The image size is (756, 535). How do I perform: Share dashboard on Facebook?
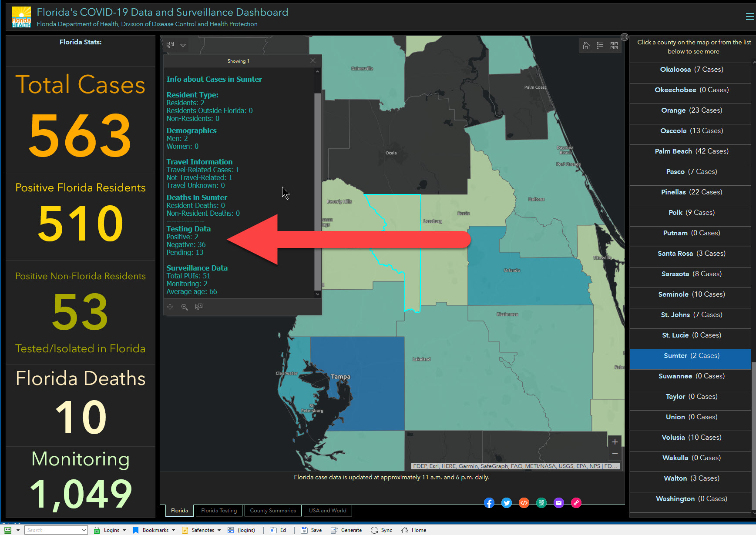[x=489, y=503]
